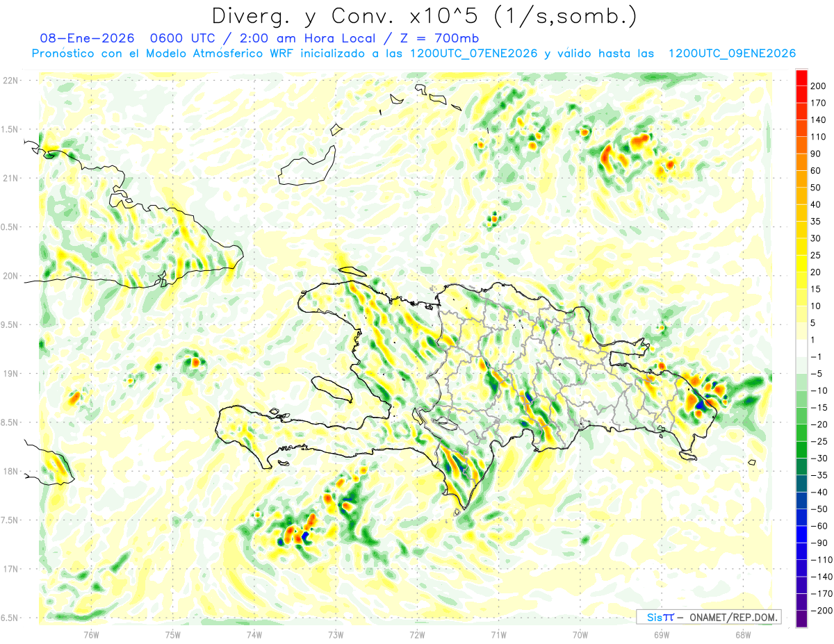834x644 pixels.
Task: Click the '72W' longitude label
Action: 417,634
